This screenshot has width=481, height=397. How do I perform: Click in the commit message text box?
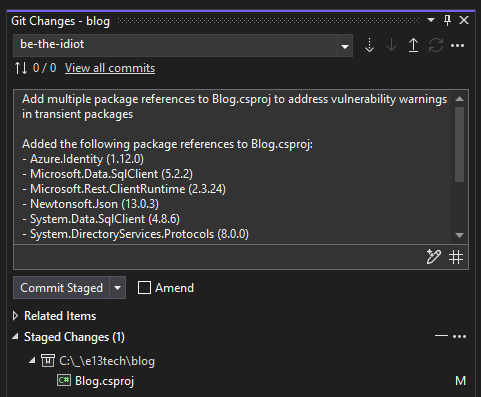point(233,167)
